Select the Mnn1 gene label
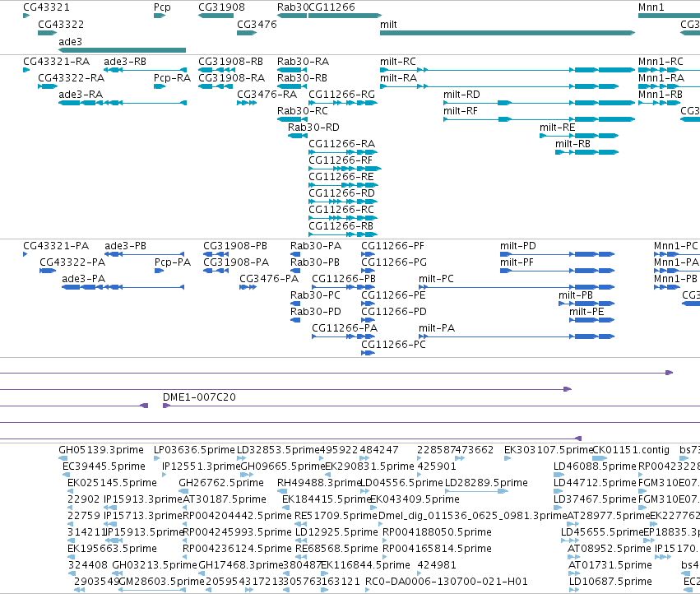This screenshot has width=700, height=594. (x=651, y=7)
